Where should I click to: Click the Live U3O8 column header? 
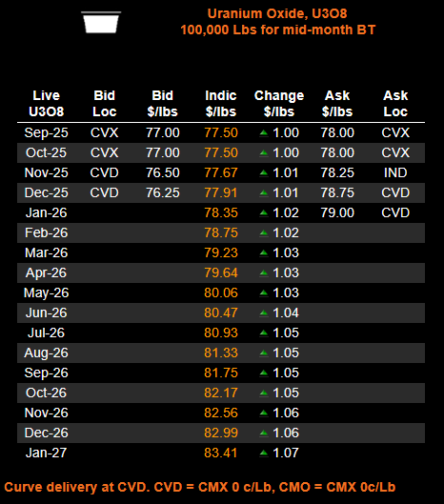47,104
